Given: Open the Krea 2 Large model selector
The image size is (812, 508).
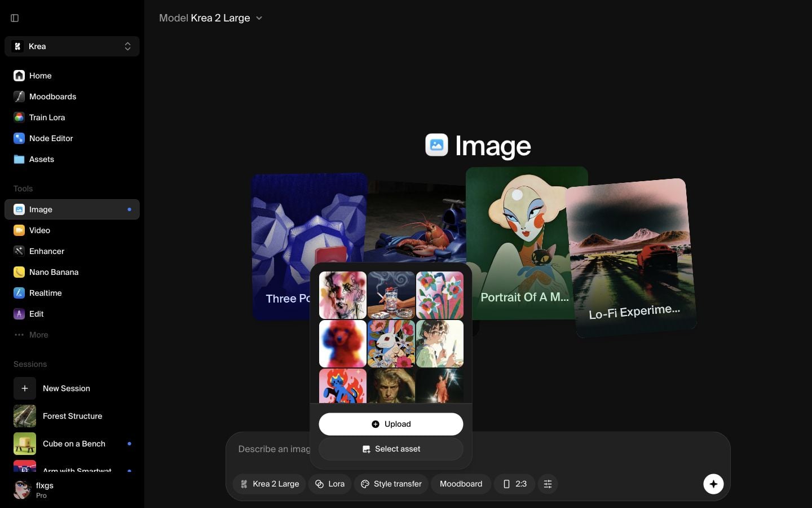Looking at the screenshot, I should [x=270, y=484].
